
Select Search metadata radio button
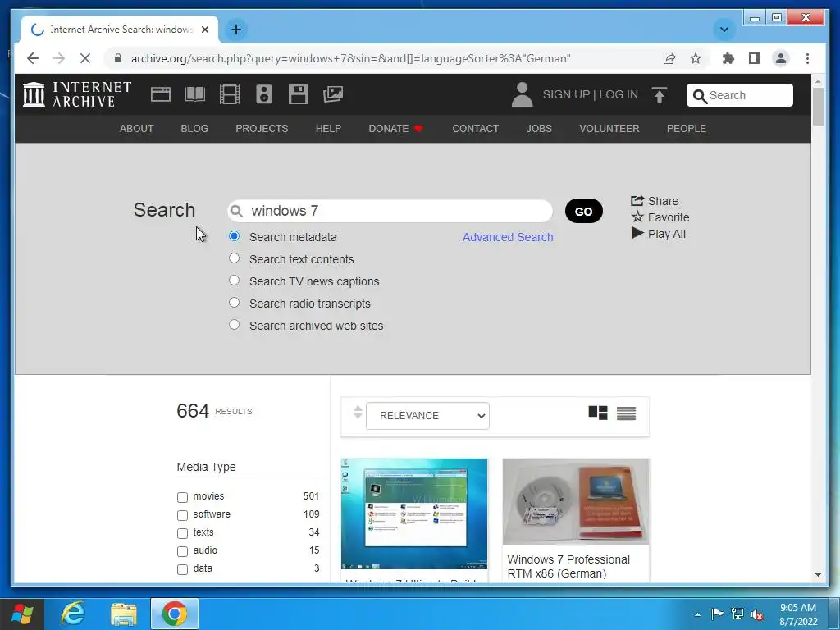pos(234,236)
